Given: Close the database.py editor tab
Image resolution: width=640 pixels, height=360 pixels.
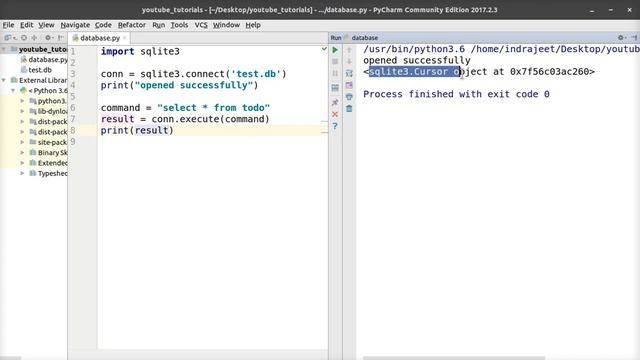Looking at the screenshot, I should click(x=124, y=38).
